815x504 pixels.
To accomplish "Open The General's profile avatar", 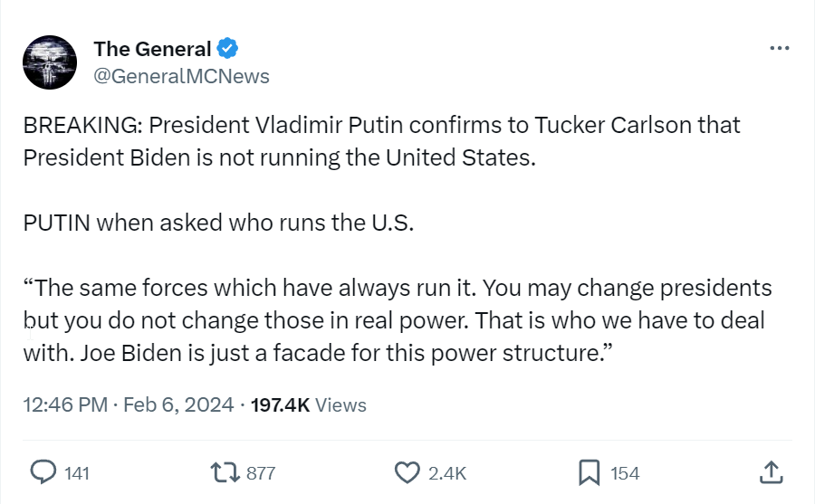I will point(50,62).
